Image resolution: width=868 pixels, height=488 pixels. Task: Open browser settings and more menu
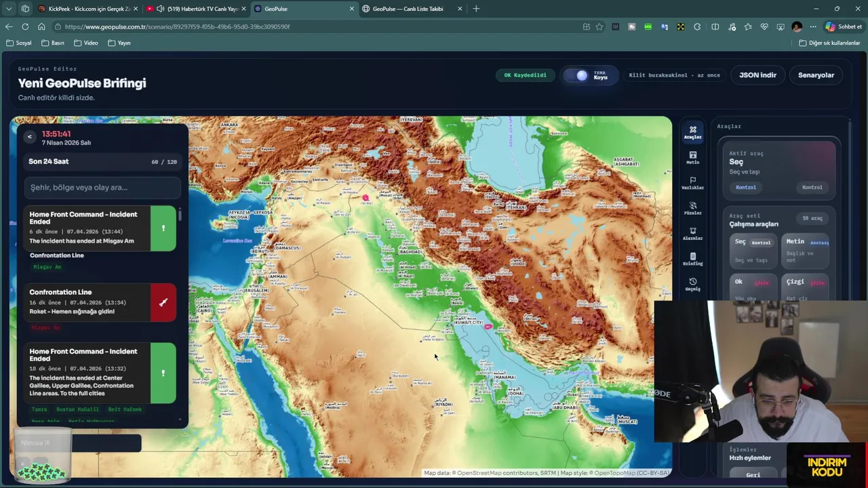click(x=813, y=26)
